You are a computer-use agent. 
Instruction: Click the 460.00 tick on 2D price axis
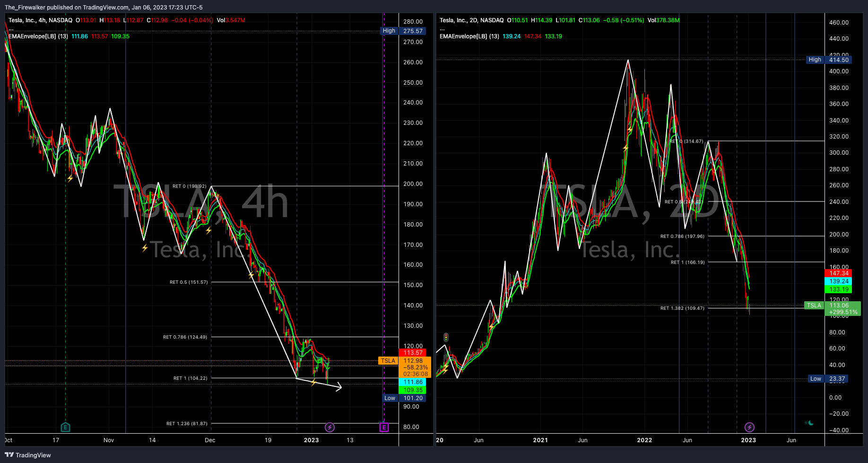point(839,23)
